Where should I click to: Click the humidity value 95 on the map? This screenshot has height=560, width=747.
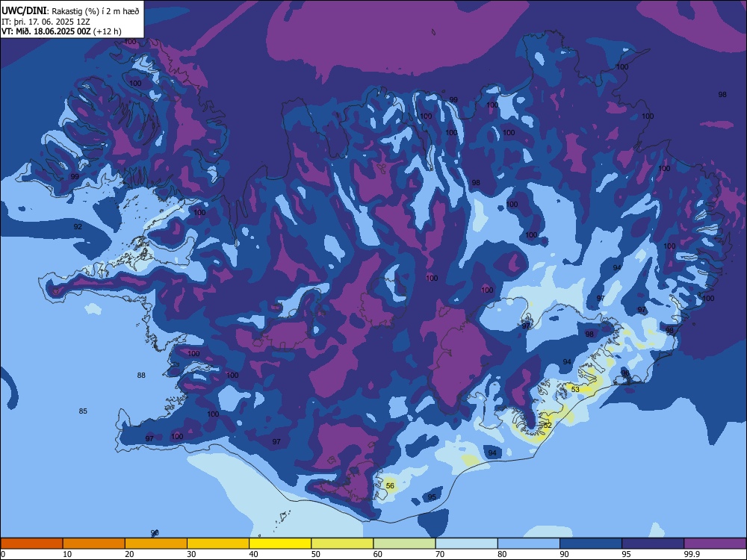432,497
